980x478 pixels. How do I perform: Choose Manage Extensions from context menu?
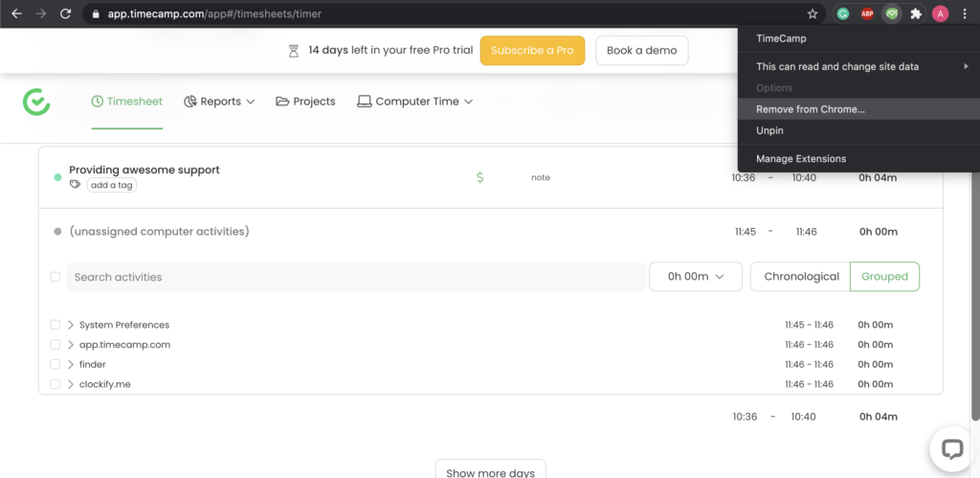(x=801, y=159)
